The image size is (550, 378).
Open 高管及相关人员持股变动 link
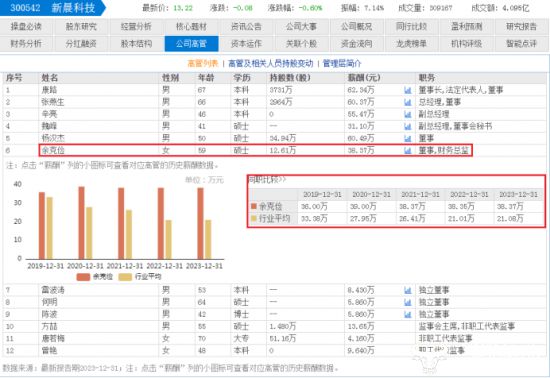270,63
